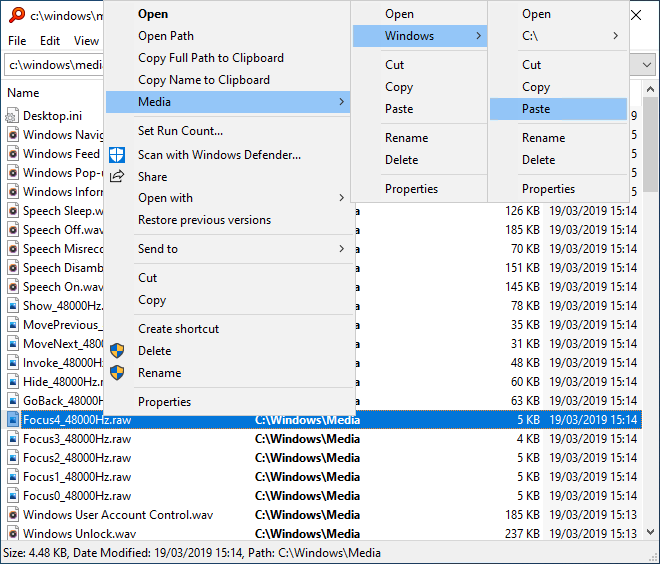Open the File menu
This screenshot has width=660, height=564.
click(17, 41)
